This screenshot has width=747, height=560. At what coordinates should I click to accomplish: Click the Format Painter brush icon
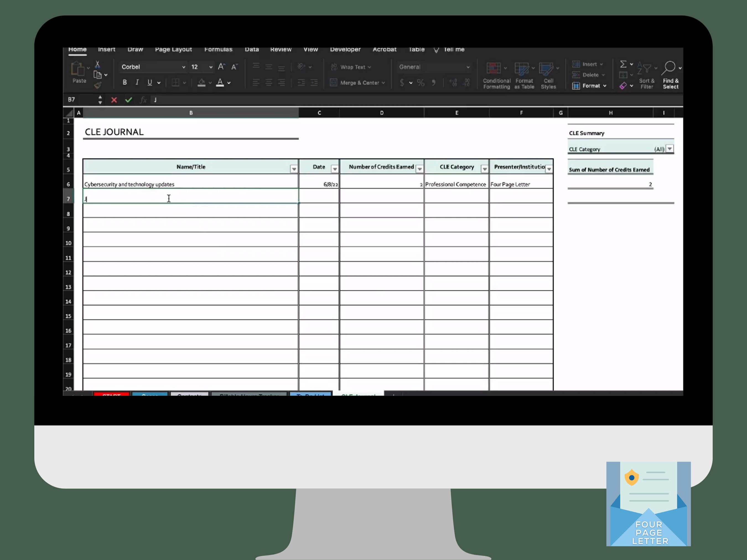98,85
